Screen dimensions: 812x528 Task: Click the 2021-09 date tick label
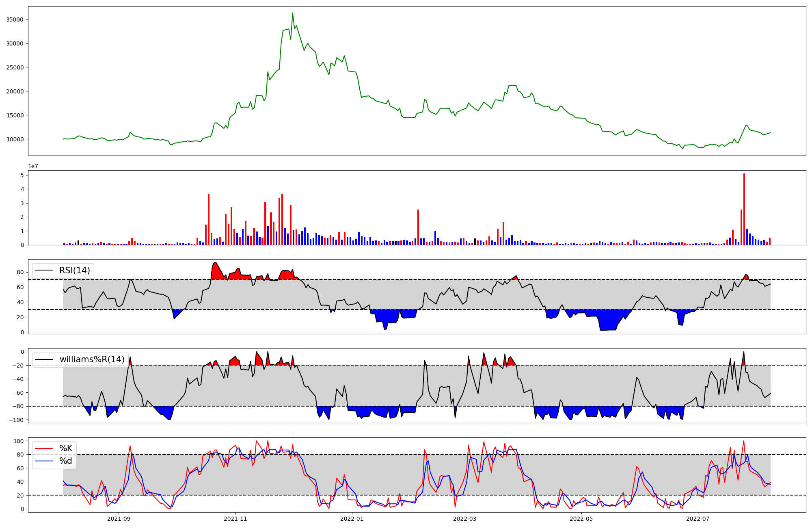point(119,519)
